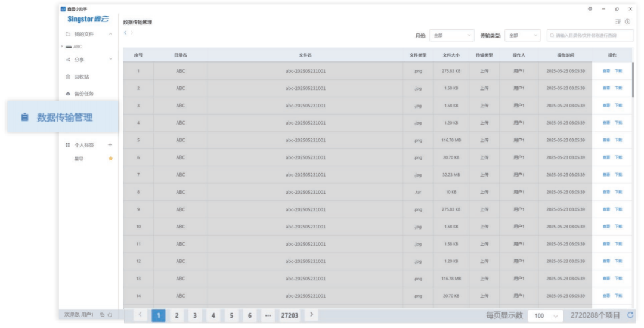Click 下载 in row 3
This screenshot has height=328, width=644.
click(x=618, y=106)
